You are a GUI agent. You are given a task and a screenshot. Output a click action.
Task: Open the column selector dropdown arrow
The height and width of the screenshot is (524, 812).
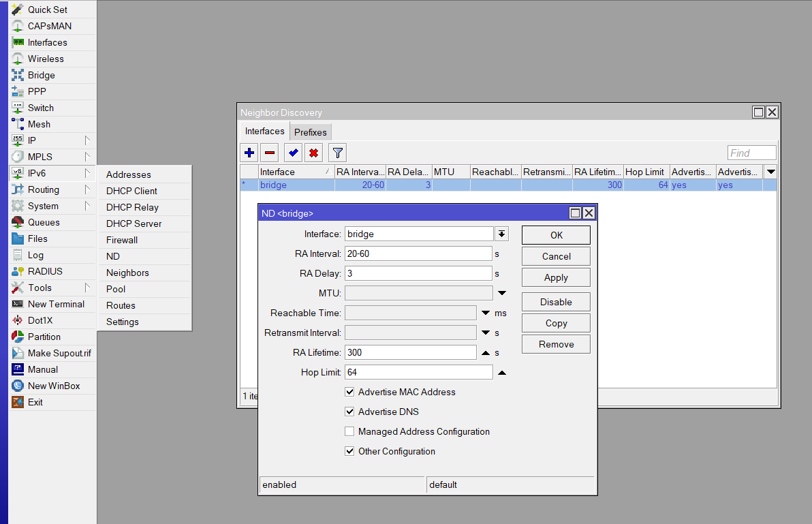(x=770, y=172)
